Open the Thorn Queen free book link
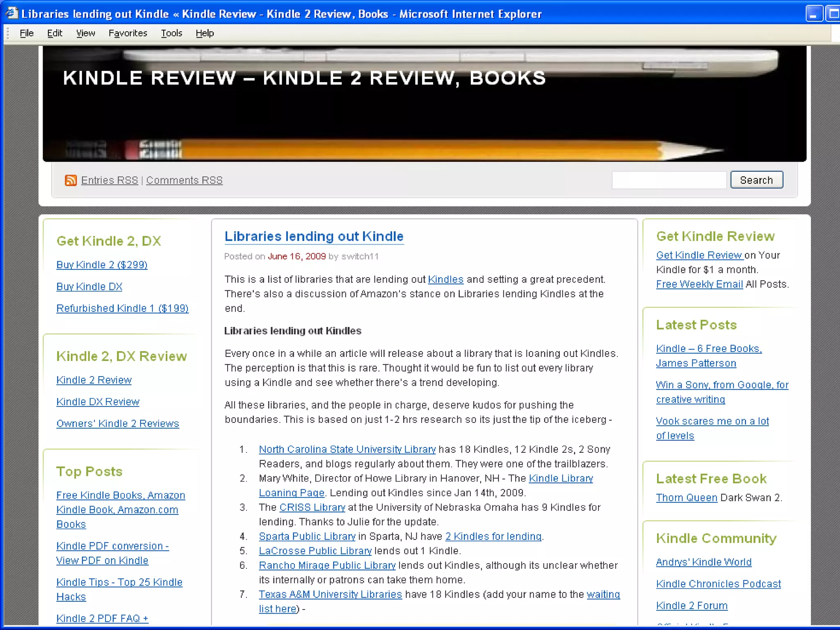 pos(686,498)
